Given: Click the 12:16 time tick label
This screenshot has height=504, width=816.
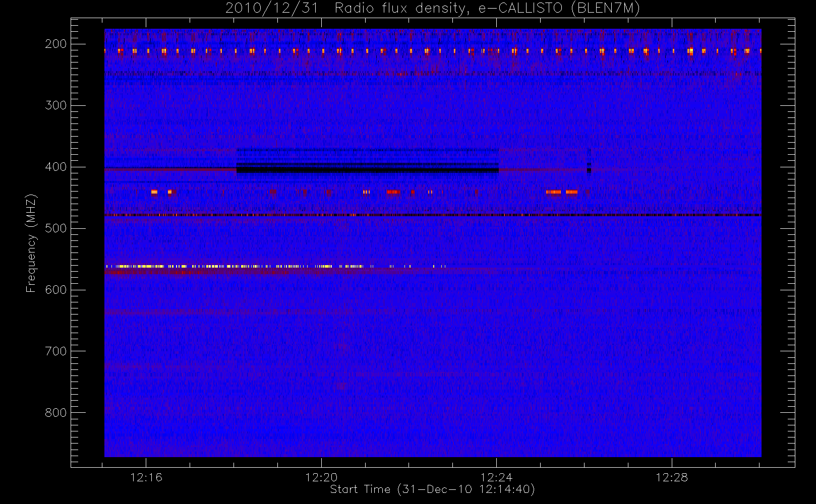Looking at the screenshot, I should pos(146,477).
